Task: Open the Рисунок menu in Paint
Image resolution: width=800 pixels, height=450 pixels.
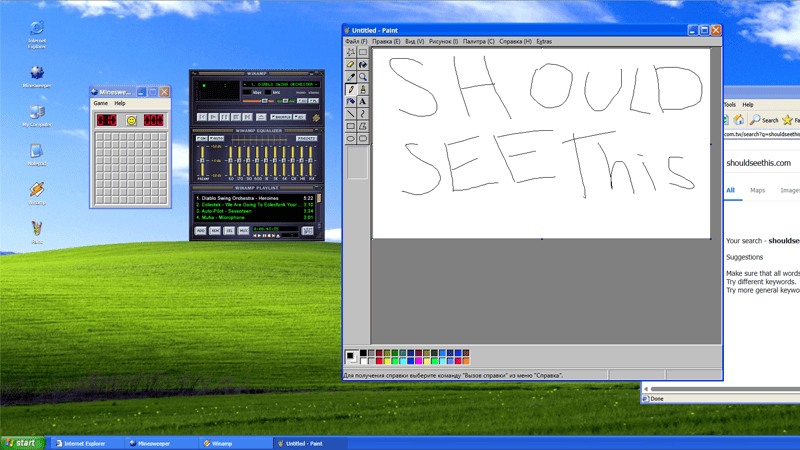Action: [x=443, y=41]
